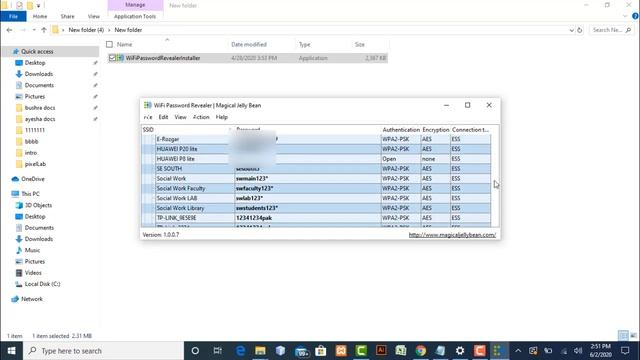Open Downloads under Quick access

coord(38,74)
